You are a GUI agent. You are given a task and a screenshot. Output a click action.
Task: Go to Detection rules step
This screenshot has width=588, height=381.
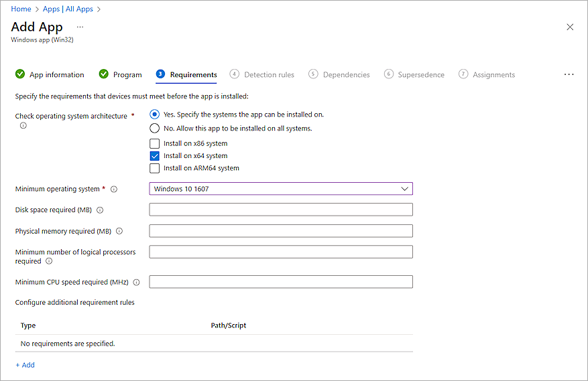262,74
